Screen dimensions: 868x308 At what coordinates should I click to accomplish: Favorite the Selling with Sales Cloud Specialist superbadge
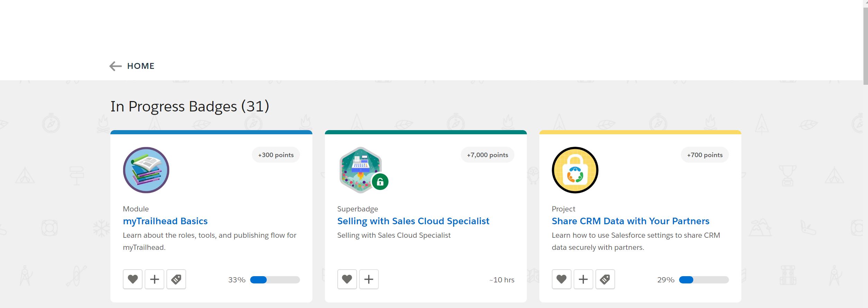347,279
